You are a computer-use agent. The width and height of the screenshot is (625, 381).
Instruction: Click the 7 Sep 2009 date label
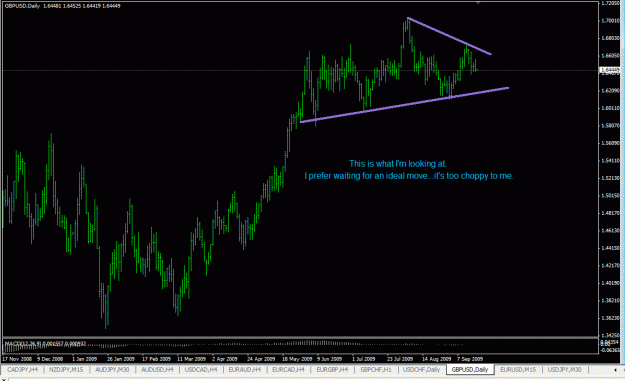(x=470, y=359)
